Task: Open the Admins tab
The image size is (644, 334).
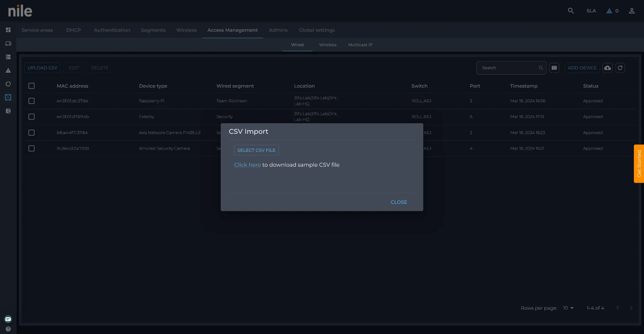Action: [x=278, y=30]
